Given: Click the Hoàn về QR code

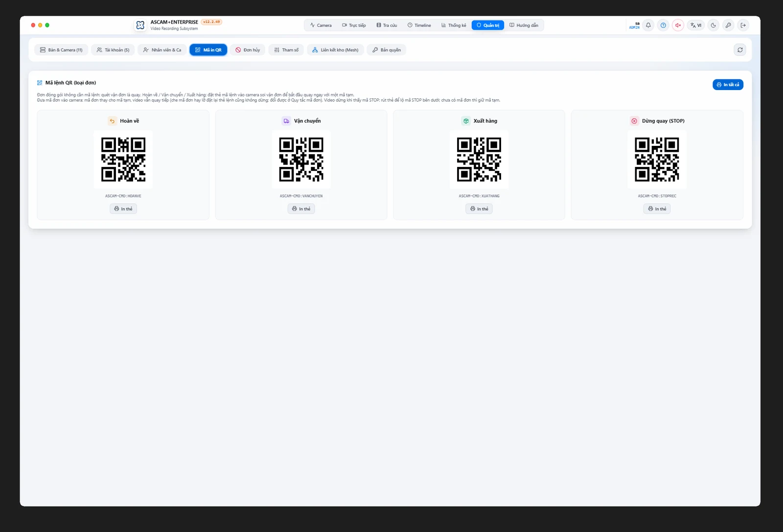Looking at the screenshot, I should click(x=123, y=160).
